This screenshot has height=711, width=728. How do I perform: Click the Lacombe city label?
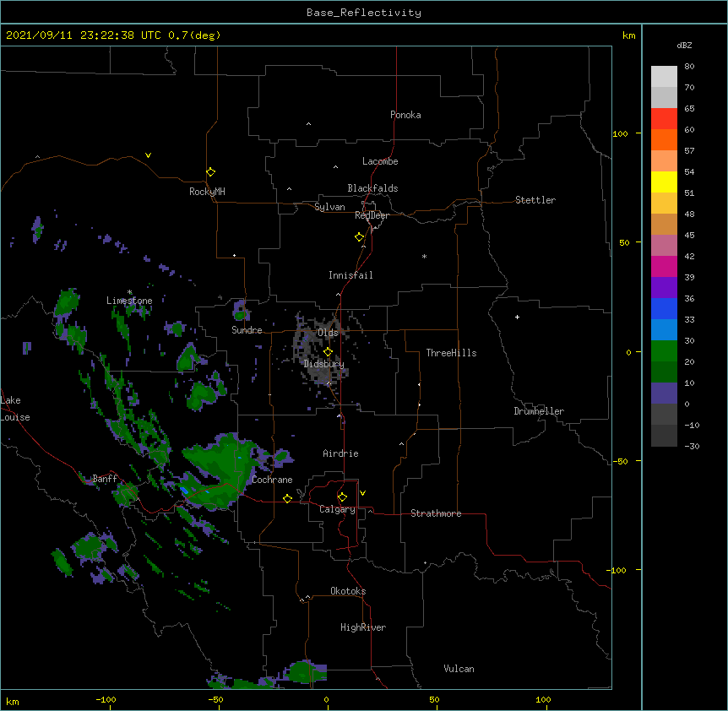tap(380, 161)
